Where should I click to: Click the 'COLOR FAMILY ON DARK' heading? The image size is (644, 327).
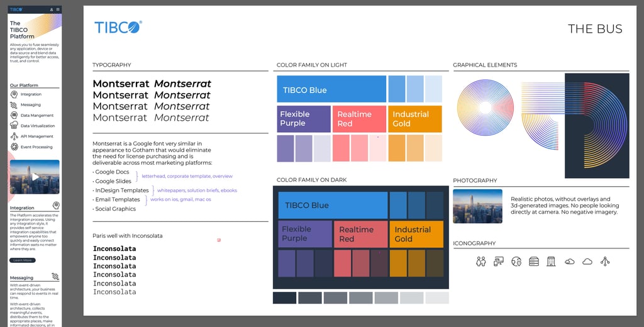click(312, 180)
